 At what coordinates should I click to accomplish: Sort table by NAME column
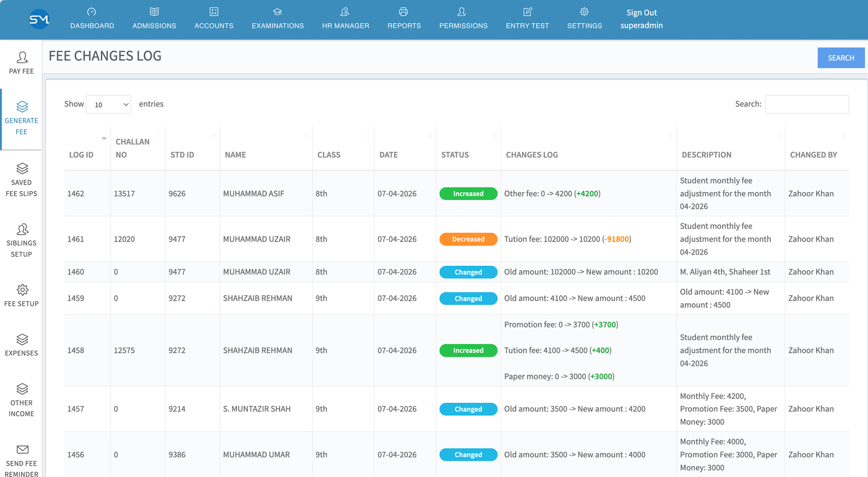[x=266, y=148]
